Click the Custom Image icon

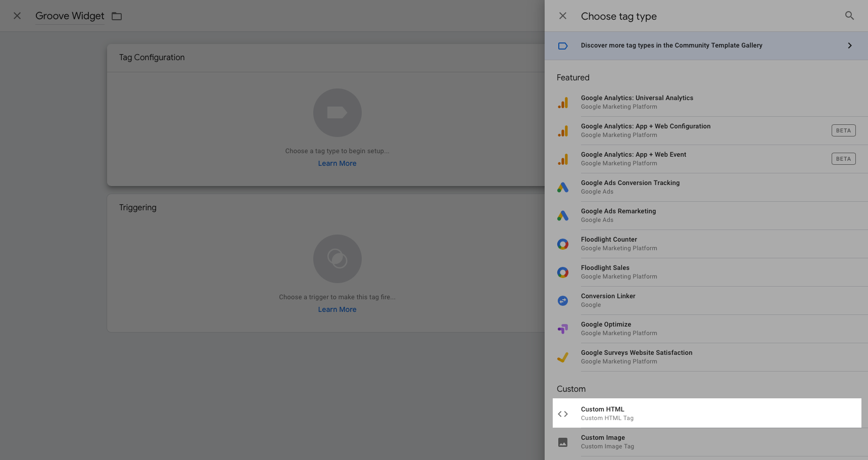[x=563, y=442]
